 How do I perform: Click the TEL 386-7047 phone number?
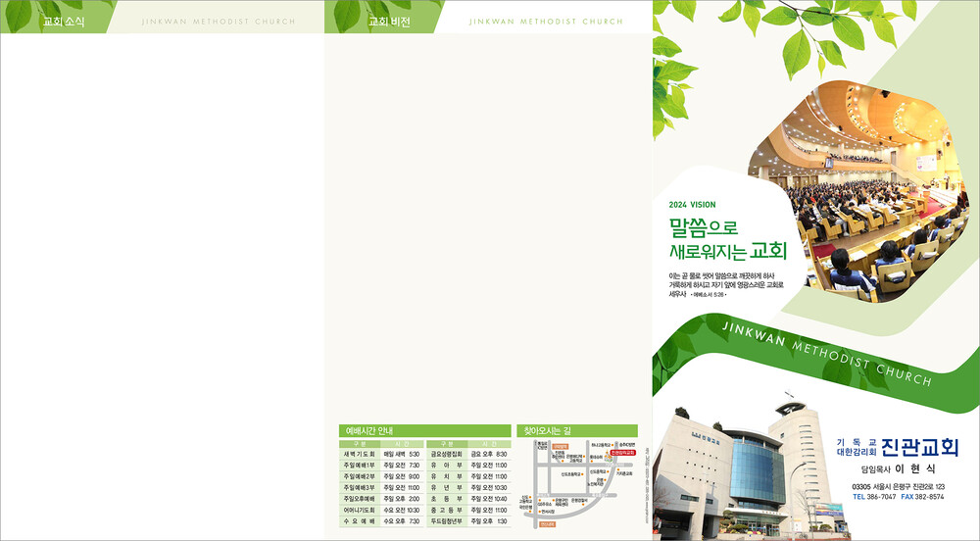(x=874, y=497)
